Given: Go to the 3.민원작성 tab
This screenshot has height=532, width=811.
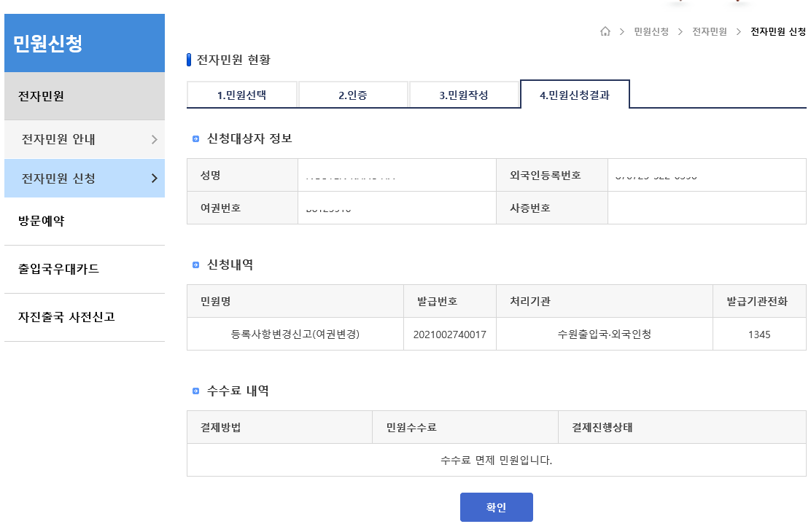Looking at the screenshot, I should click(x=464, y=95).
